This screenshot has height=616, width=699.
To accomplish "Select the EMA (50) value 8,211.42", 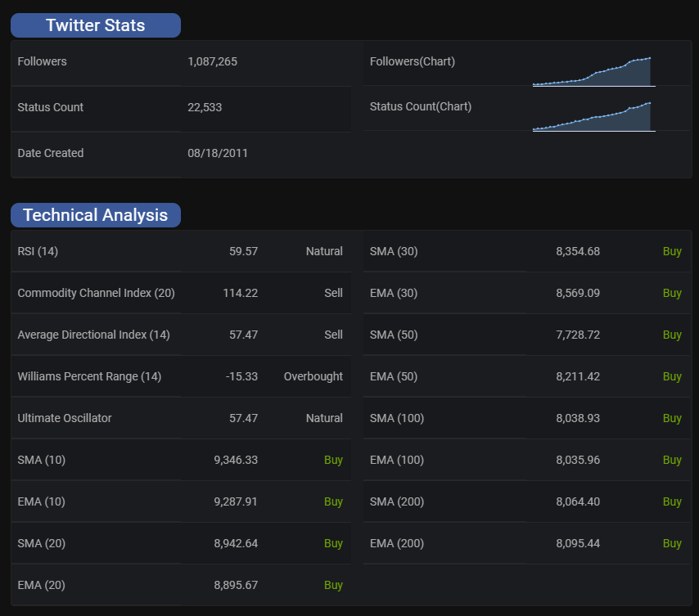I will (578, 377).
